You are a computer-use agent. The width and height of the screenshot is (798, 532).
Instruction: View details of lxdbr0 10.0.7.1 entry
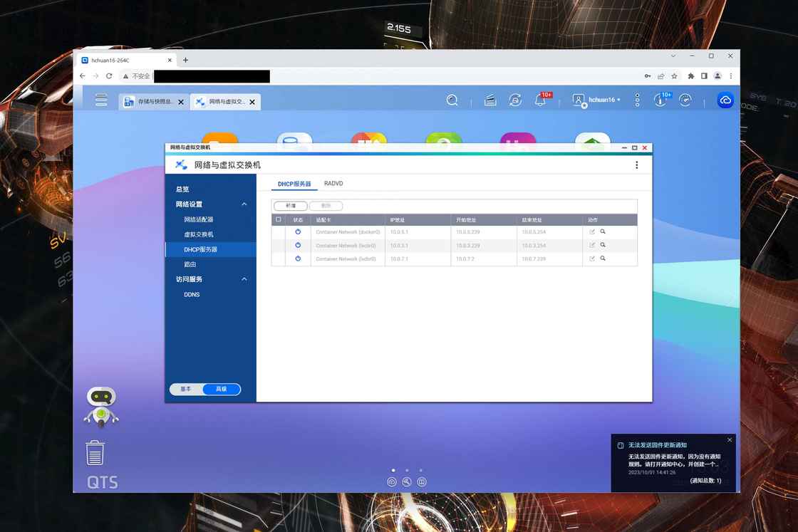[603, 259]
